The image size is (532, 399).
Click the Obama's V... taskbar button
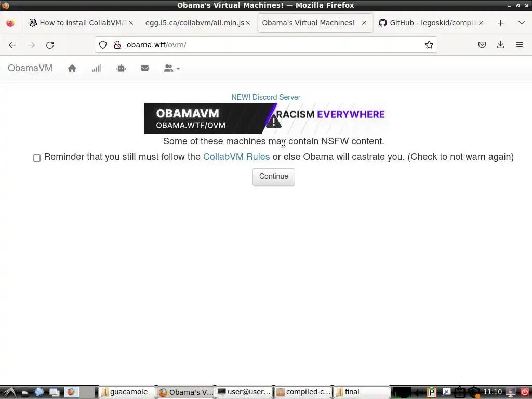pyautogui.click(x=185, y=392)
